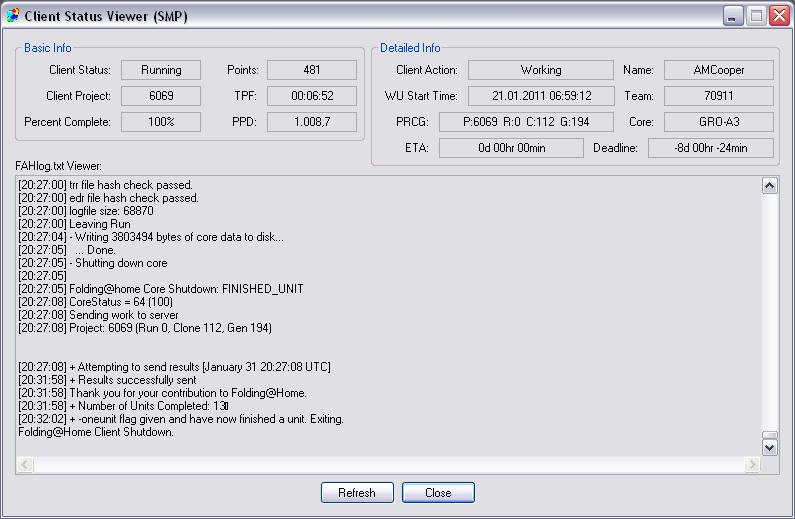The image size is (795, 519).
Task: Click the Points field showing 481
Action: click(312, 70)
